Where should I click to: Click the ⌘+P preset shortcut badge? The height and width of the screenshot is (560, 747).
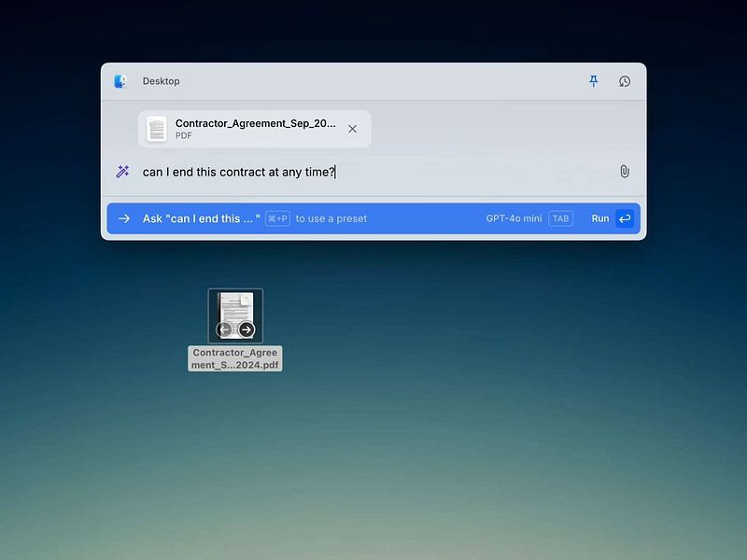point(277,218)
